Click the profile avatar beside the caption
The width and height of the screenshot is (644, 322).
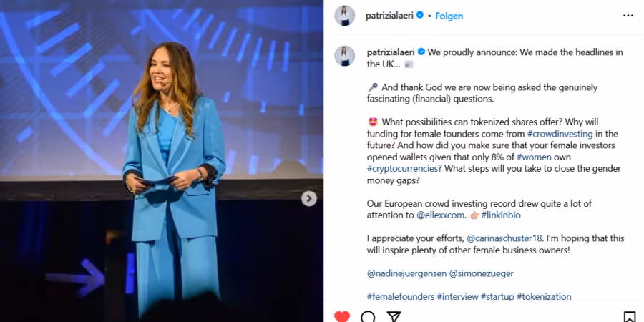(x=345, y=56)
